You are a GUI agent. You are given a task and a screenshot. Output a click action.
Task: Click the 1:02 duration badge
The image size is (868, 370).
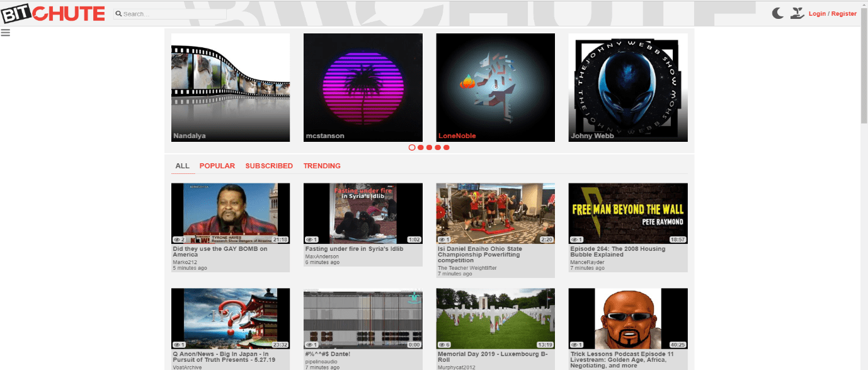(x=414, y=240)
